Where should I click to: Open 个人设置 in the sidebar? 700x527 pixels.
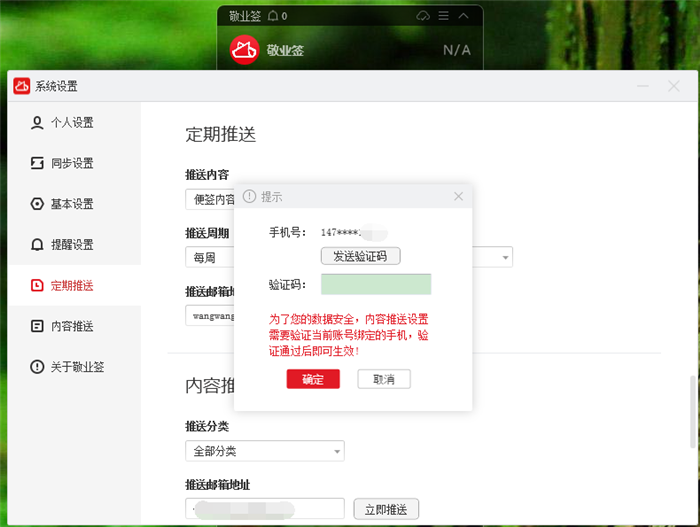pos(74,122)
